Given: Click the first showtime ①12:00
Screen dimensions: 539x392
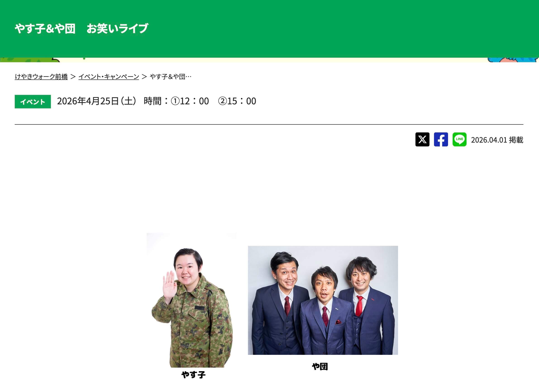Looking at the screenshot, I should coord(190,101).
